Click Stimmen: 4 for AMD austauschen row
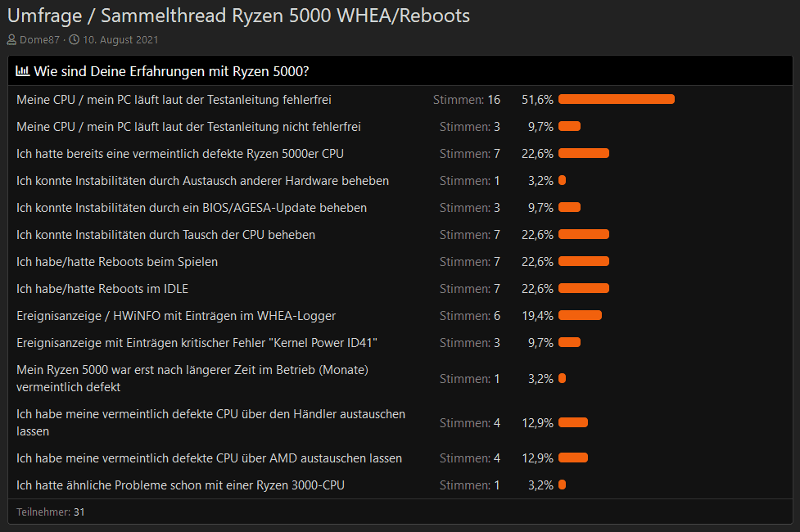 tap(470, 458)
